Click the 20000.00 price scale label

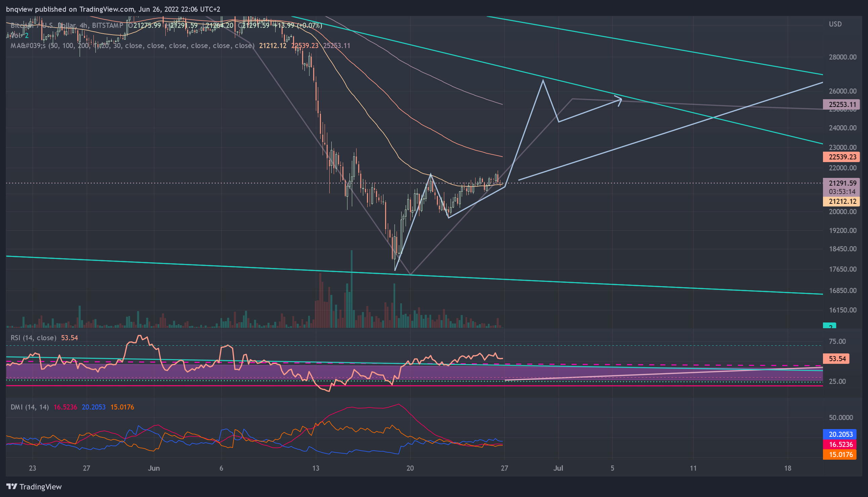pyautogui.click(x=842, y=212)
